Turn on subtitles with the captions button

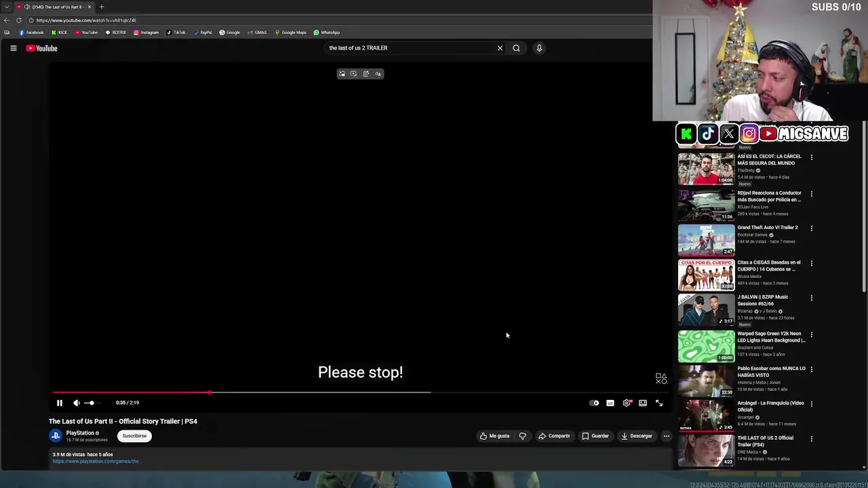[x=610, y=403]
